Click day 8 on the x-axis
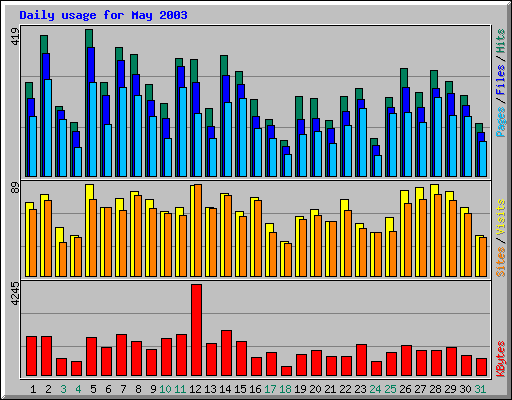Image resolution: width=512 pixels, height=400 pixels. (138, 389)
